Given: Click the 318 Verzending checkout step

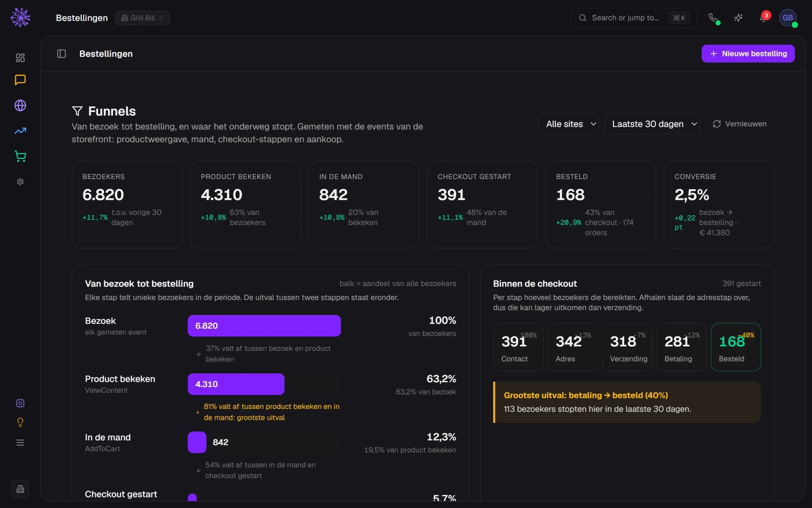Looking at the screenshot, I should 627,347.
